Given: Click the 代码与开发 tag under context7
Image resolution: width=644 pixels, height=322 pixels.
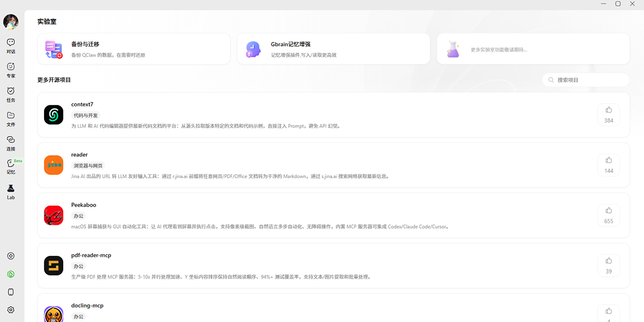Looking at the screenshot, I should [86, 115].
